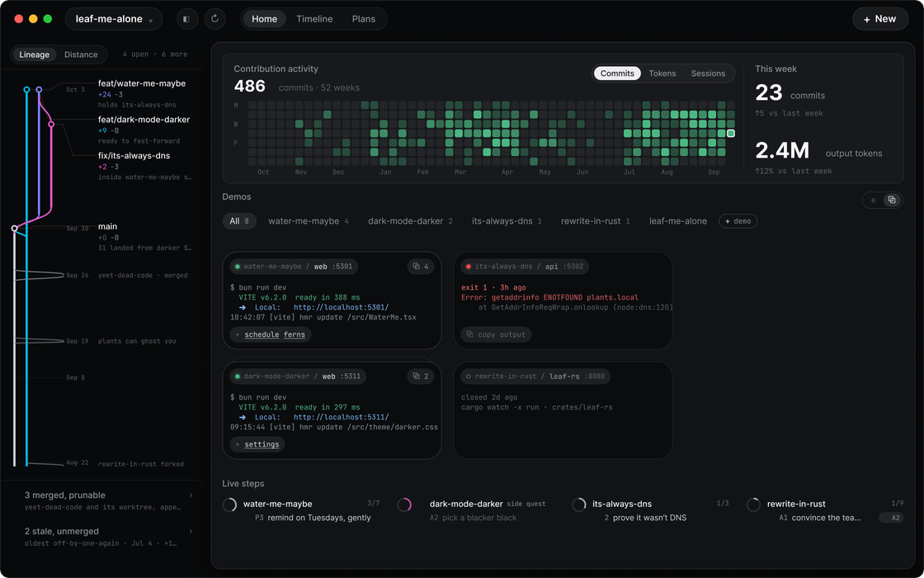The width and height of the screenshot is (924, 578).
Task: Click the schedule ferns chip
Action: click(x=271, y=334)
